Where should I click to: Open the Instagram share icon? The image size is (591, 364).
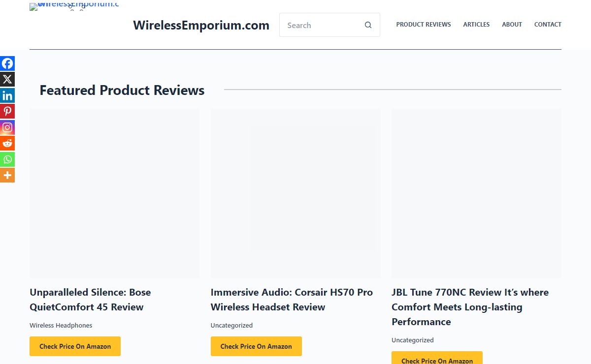coord(7,127)
